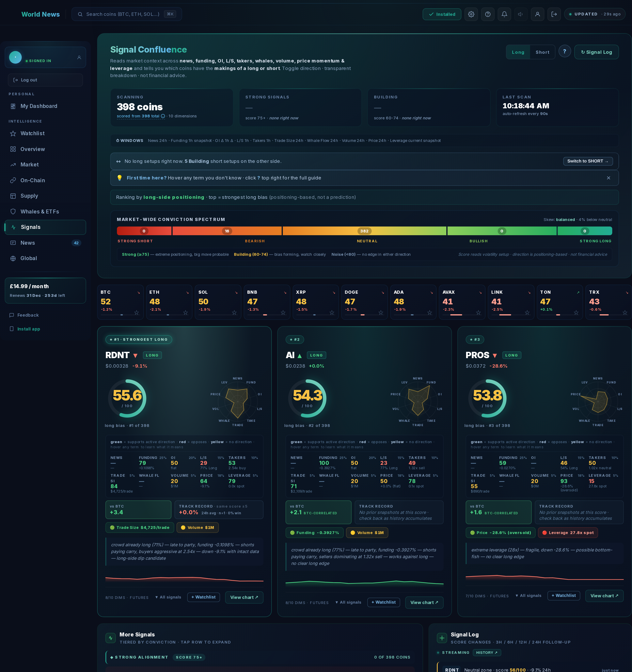Click the RDNT score ring 55.6

pyautogui.click(x=127, y=398)
